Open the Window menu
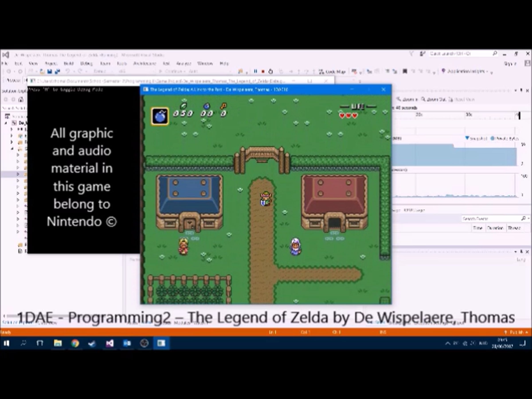The width and height of the screenshot is (532, 399). point(205,63)
